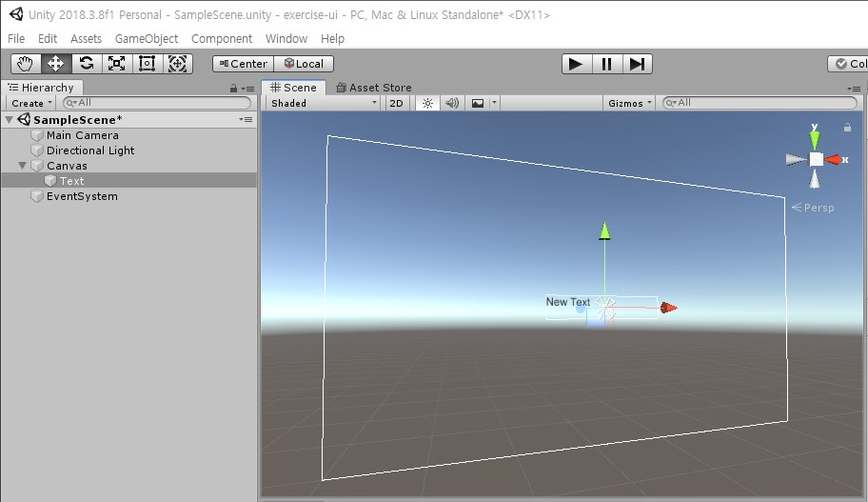The image size is (868, 502).
Task: Pause the game preview
Action: pyautogui.click(x=606, y=64)
